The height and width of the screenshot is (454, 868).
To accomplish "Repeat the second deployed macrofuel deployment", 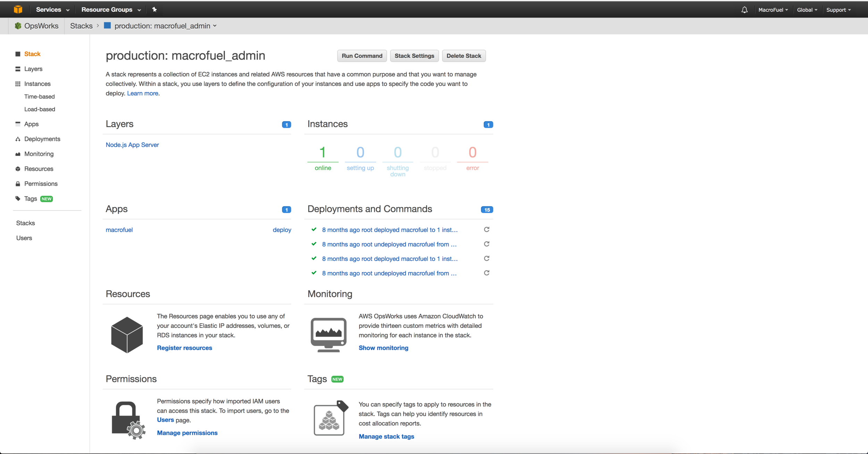I will click(486, 258).
